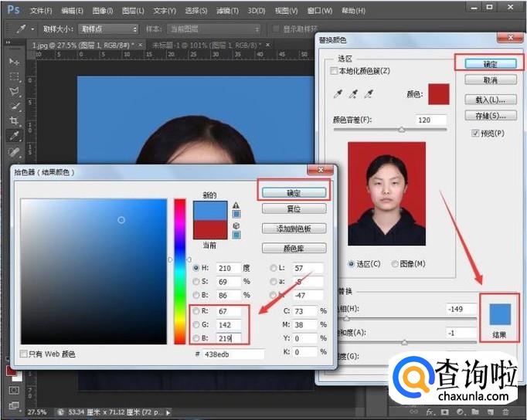This screenshot has height=420, width=527.
Task: Click the red 颜色 swatch in Replace Color
Action: click(x=439, y=94)
